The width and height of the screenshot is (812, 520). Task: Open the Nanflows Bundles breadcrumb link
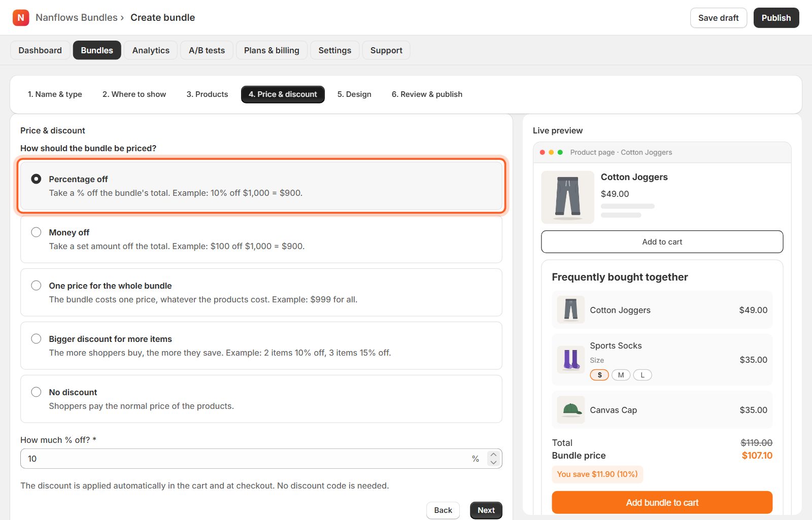(77, 18)
